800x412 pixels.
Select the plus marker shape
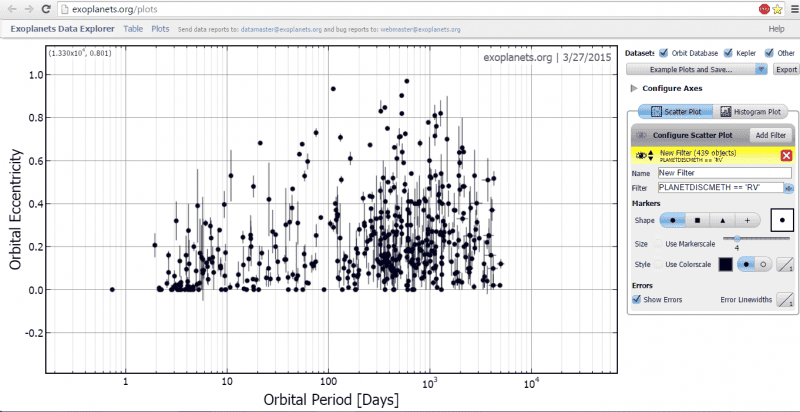(x=746, y=219)
